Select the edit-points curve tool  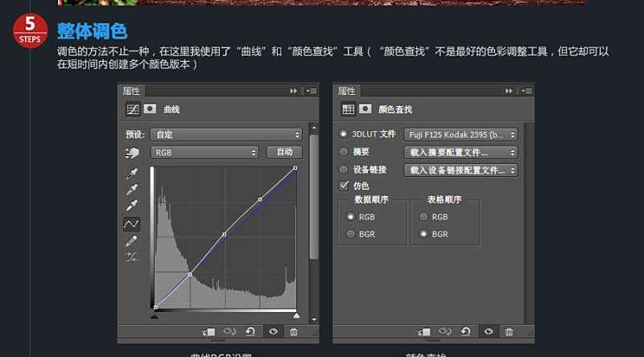pos(131,224)
